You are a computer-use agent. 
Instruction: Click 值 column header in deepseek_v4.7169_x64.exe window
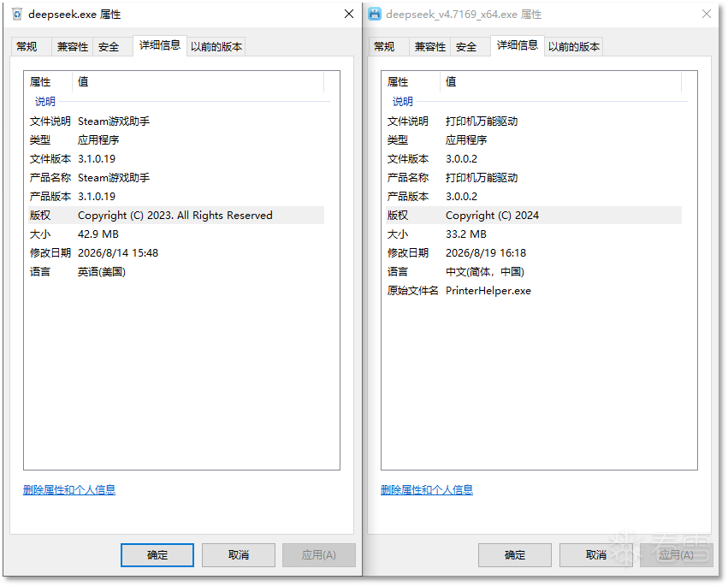tap(561, 82)
